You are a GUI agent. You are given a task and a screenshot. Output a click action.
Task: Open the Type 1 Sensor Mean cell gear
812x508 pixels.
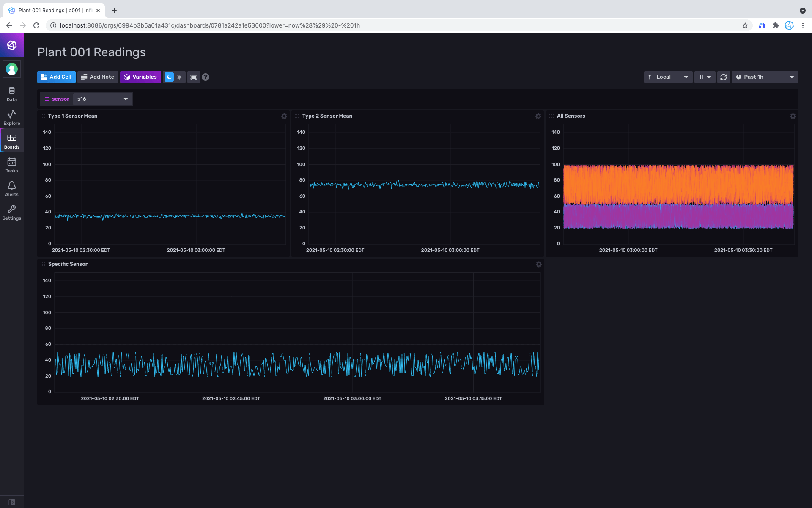284,116
